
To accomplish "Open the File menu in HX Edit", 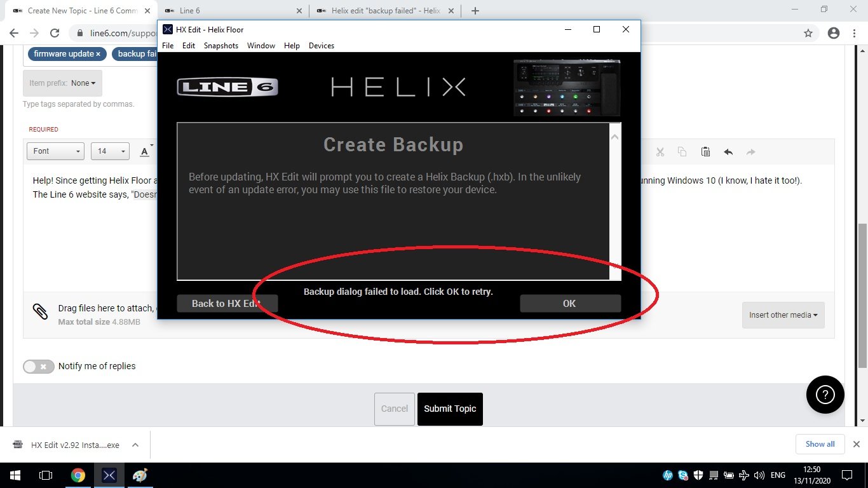I will [x=168, y=46].
